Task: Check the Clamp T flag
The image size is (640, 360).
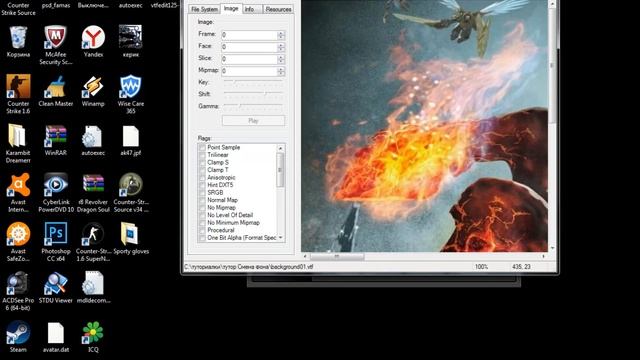Action: (x=202, y=170)
